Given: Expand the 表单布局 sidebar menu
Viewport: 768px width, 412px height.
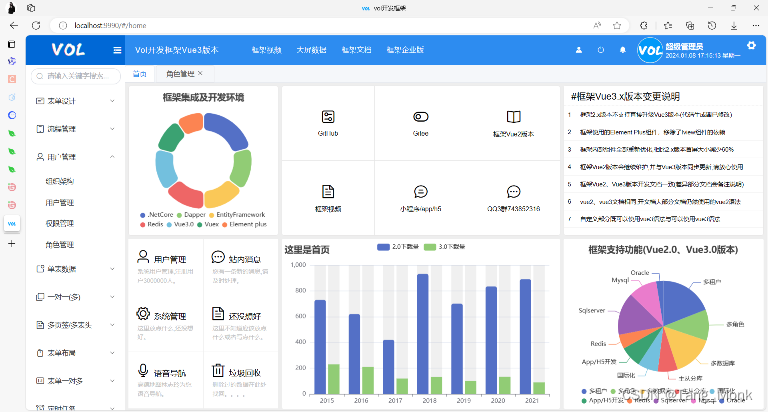Looking at the screenshot, I should pyautogui.click(x=74, y=353).
